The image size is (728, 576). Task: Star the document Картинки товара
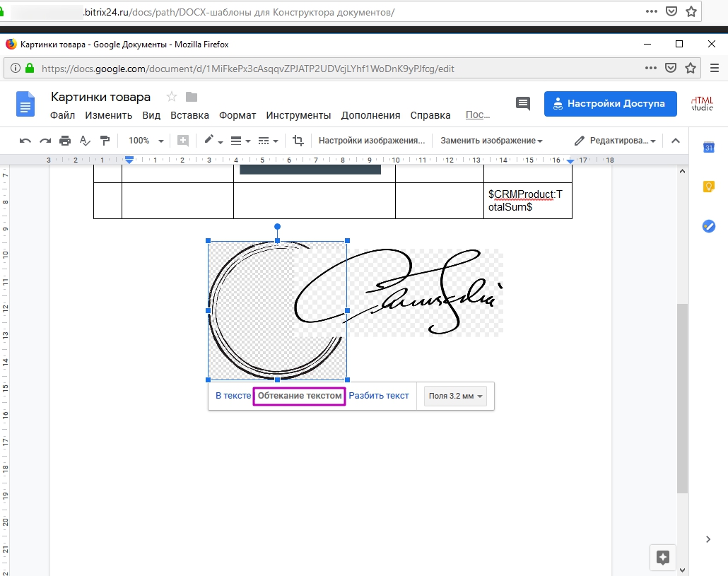click(x=171, y=97)
